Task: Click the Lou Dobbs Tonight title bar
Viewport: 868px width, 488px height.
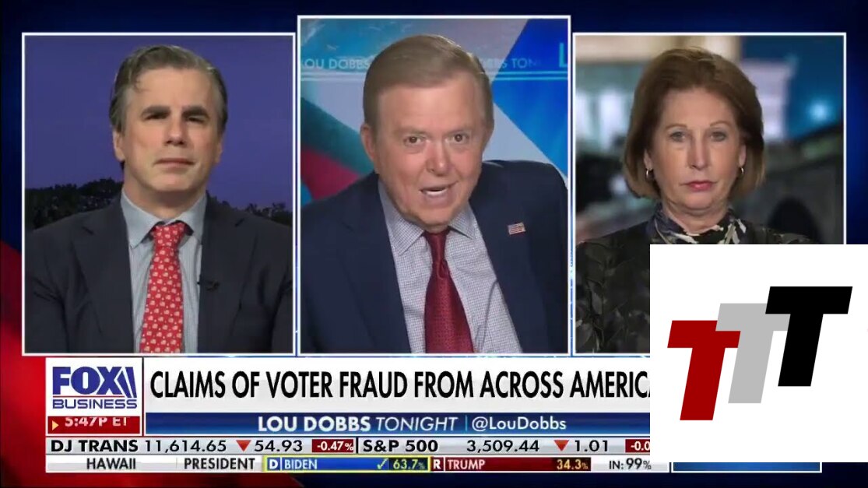Action: tap(398, 424)
